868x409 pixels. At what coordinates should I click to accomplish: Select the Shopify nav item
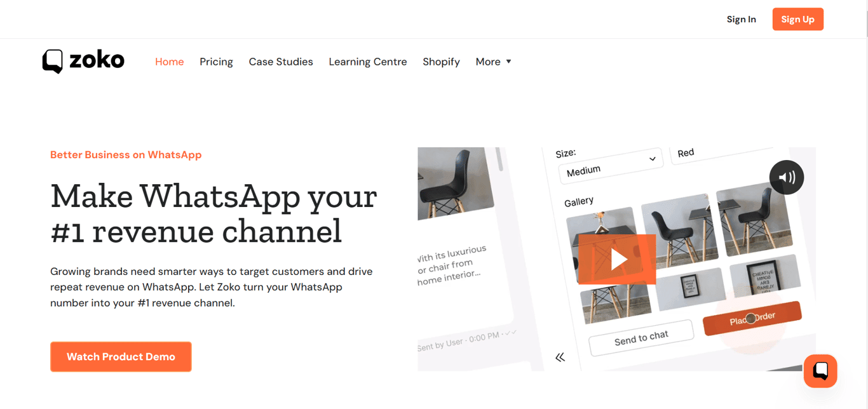(441, 61)
